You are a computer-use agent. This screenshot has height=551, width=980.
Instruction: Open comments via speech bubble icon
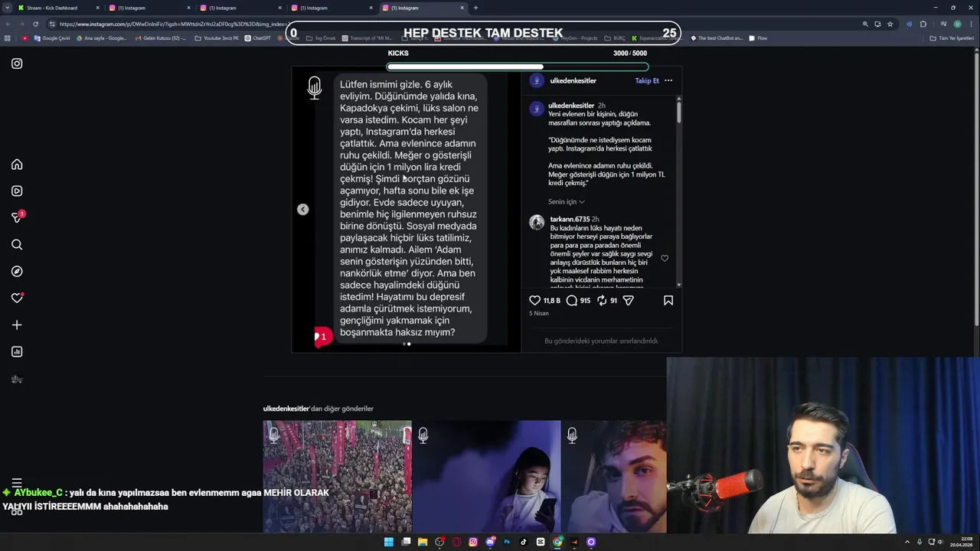[571, 301]
